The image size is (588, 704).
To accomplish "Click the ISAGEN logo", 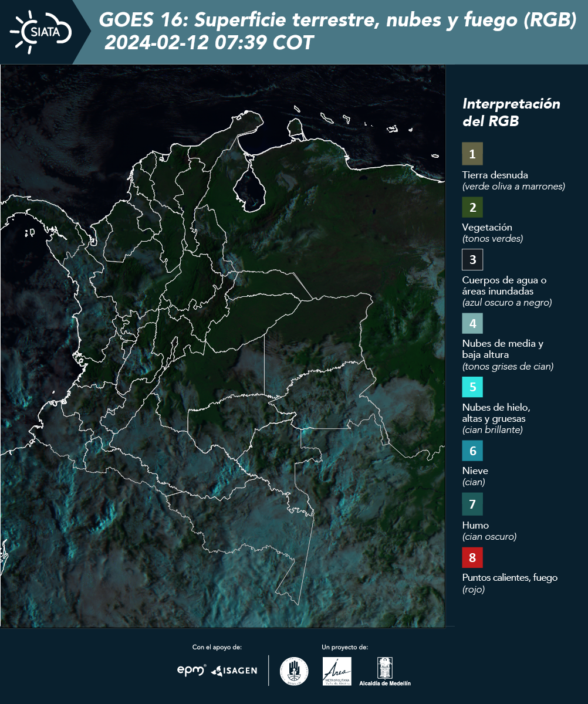I will (x=234, y=671).
